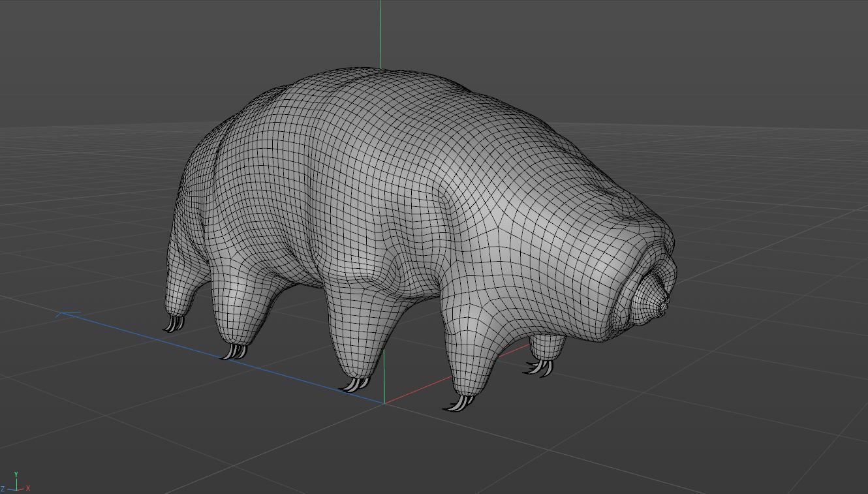
Task: Click the green Y axis gizmo label
Action: coord(16,475)
